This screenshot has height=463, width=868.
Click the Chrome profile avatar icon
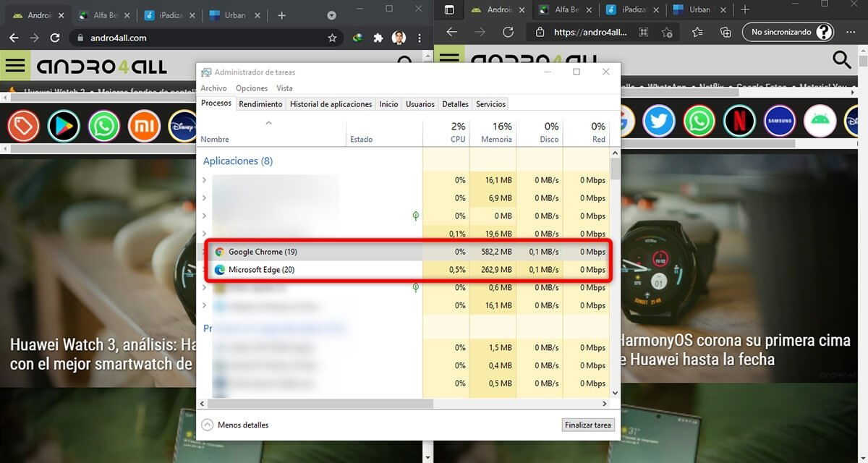[399, 37]
